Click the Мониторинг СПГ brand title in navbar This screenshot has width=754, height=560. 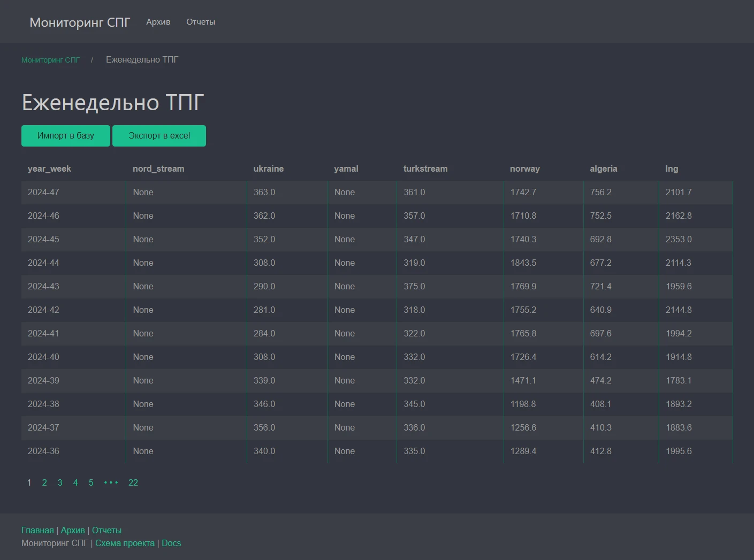80,22
